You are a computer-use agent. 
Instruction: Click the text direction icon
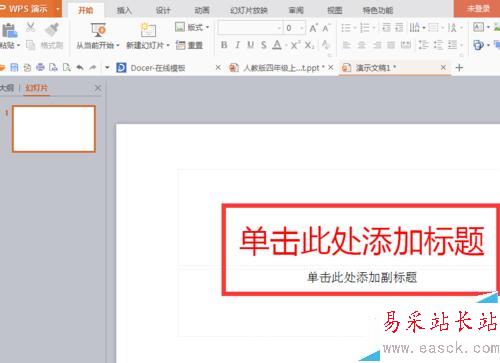coord(452,28)
